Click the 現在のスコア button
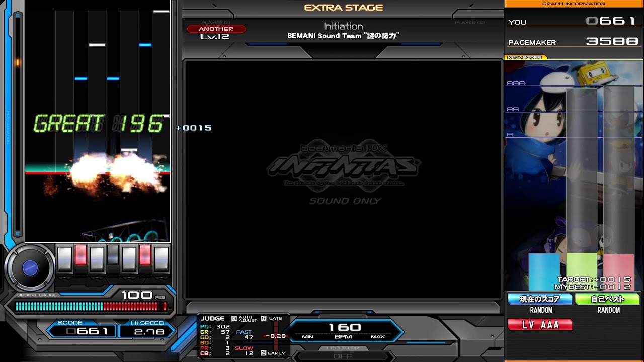The image size is (644, 362). click(540, 299)
